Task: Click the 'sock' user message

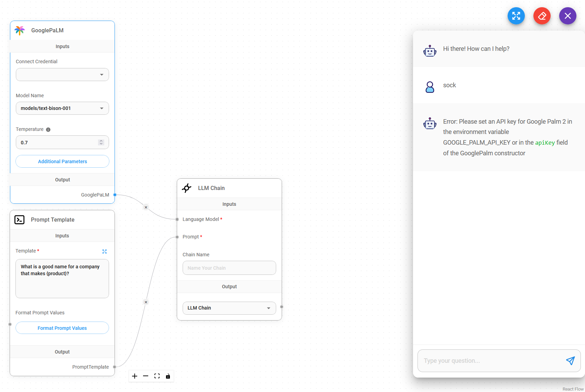Action: click(x=449, y=85)
